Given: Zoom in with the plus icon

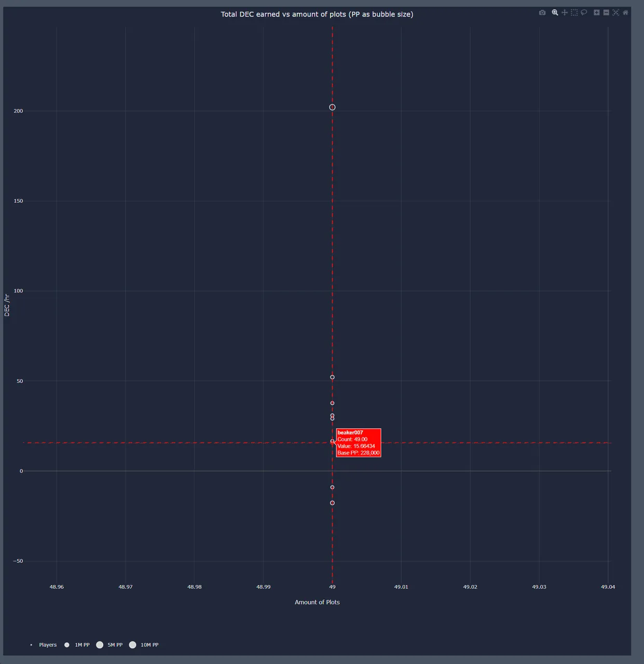Looking at the screenshot, I should 597,12.
